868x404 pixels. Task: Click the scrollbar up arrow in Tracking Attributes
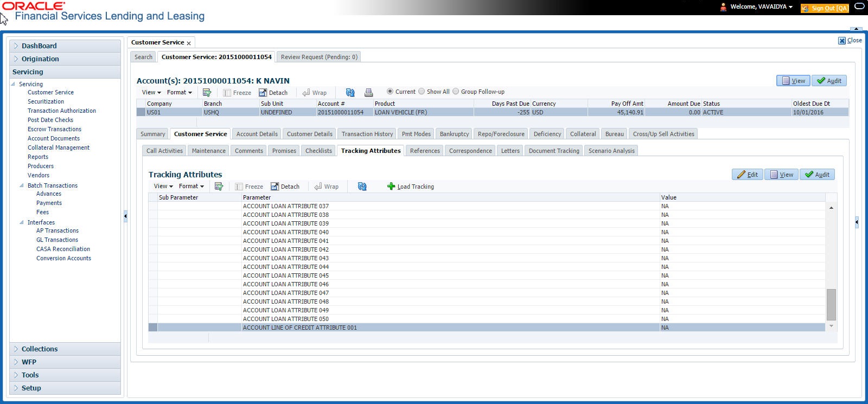[x=831, y=208]
